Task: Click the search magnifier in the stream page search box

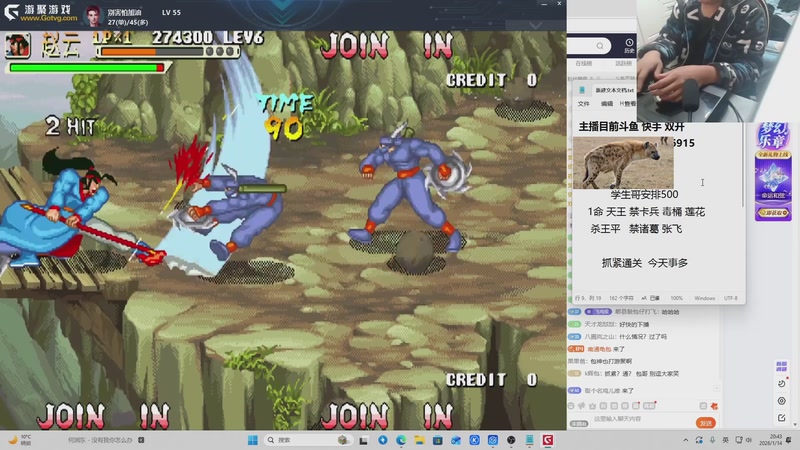Action: [x=600, y=46]
